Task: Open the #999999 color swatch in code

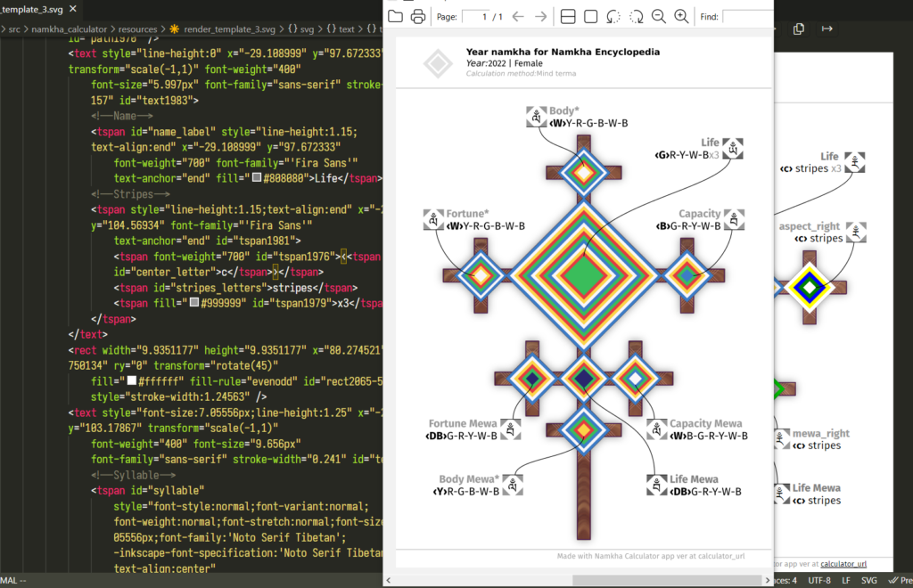Action: (x=194, y=302)
